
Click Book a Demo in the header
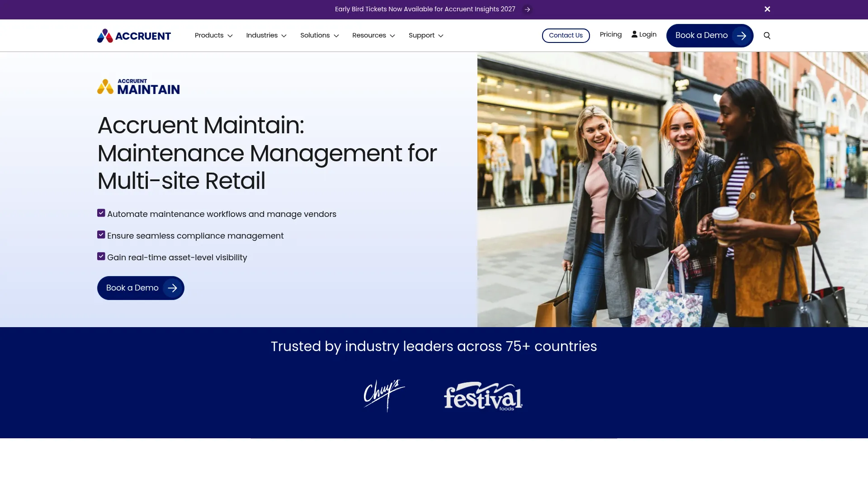tap(710, 36)
